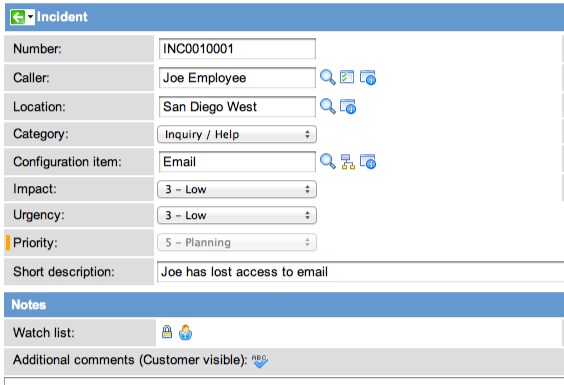Viewport: 564px width, 385px height.
Task: View the Configuration item reference info icon
Action: tap(368, 162)
